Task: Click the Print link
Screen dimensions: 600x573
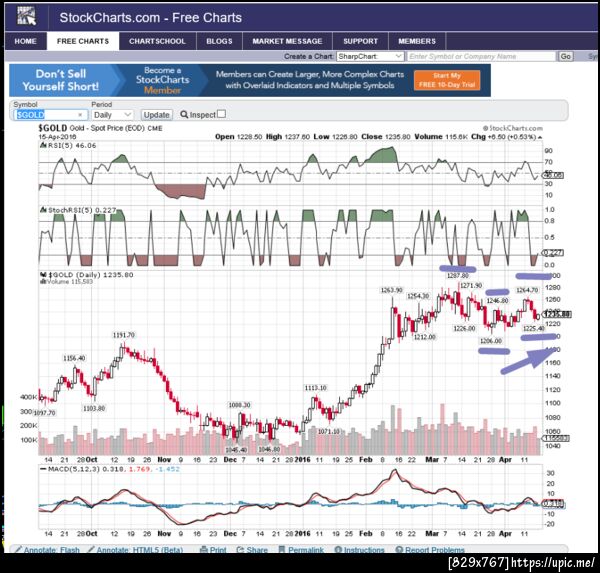Action: pyautogui.click(x=218, y=550)
